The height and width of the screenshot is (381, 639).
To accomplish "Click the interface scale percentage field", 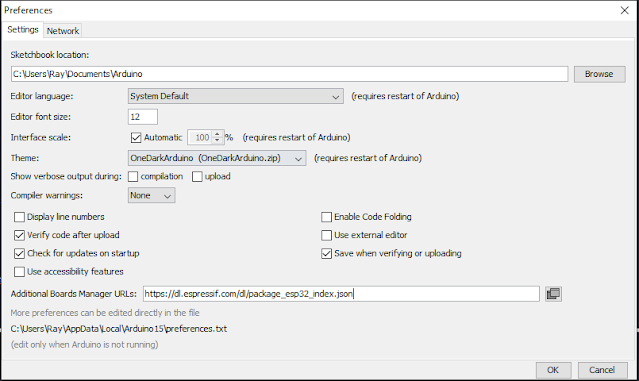I will (x=200, y=138).
